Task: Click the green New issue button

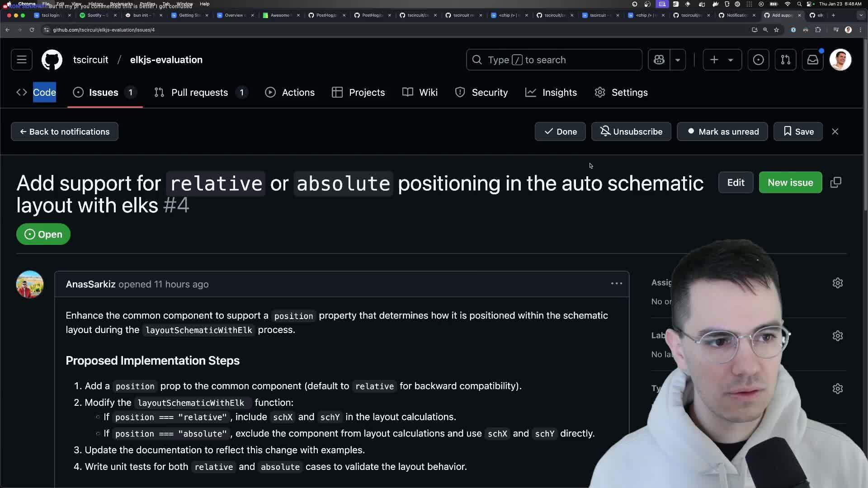Action: point(790,183)
